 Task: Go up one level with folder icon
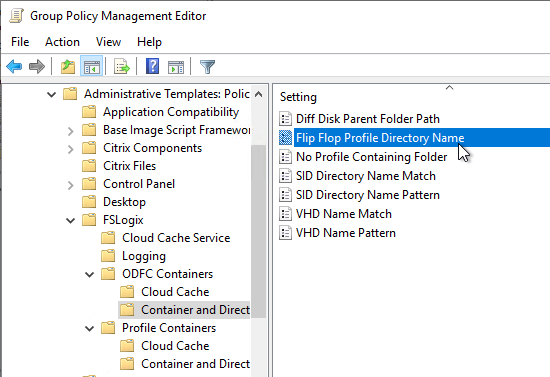pyautogui.click(x=68, y=66)
